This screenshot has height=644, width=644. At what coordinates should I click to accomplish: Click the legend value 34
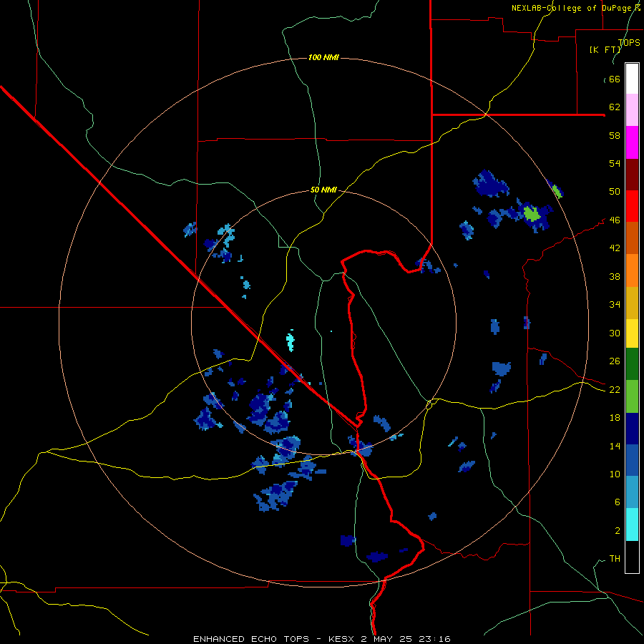615,304
